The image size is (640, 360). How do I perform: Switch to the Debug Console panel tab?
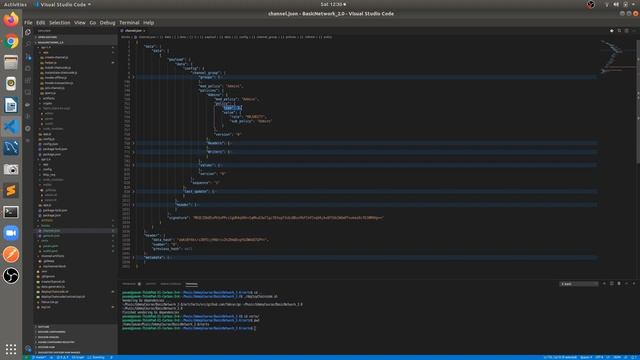tap(171, 284)
